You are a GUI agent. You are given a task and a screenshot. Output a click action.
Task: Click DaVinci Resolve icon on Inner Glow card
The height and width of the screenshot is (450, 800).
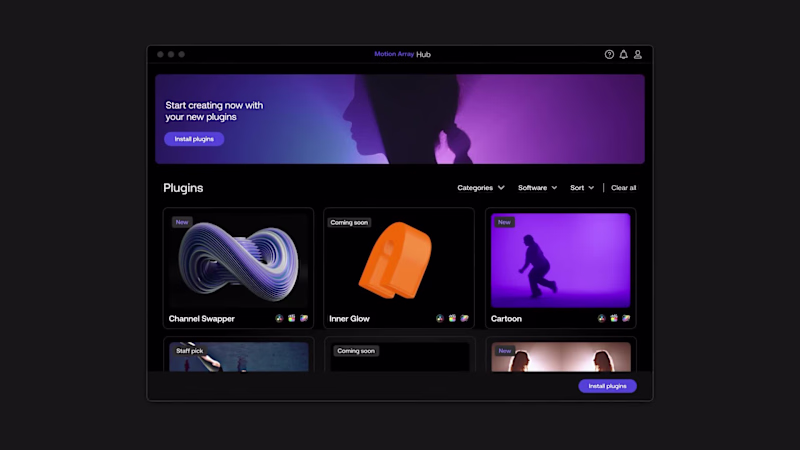coord(440,318)
